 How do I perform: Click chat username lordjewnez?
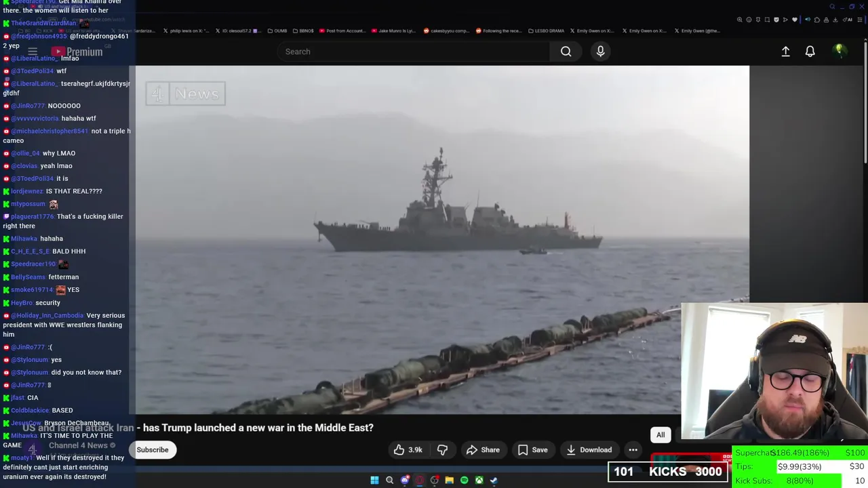coord(26,191)
